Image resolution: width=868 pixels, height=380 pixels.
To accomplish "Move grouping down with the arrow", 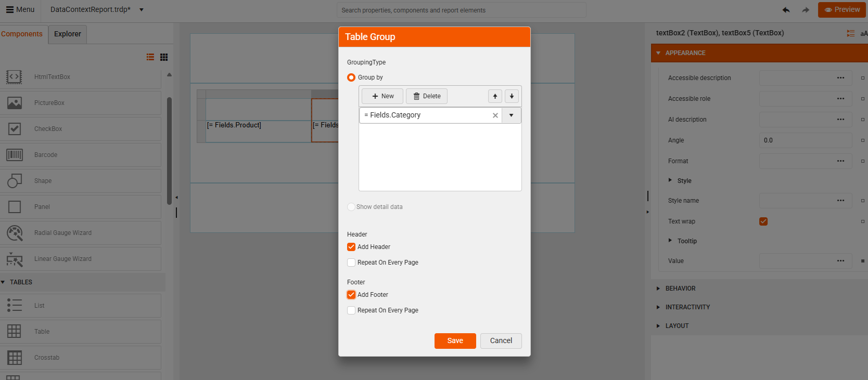I will coord(512,96).
